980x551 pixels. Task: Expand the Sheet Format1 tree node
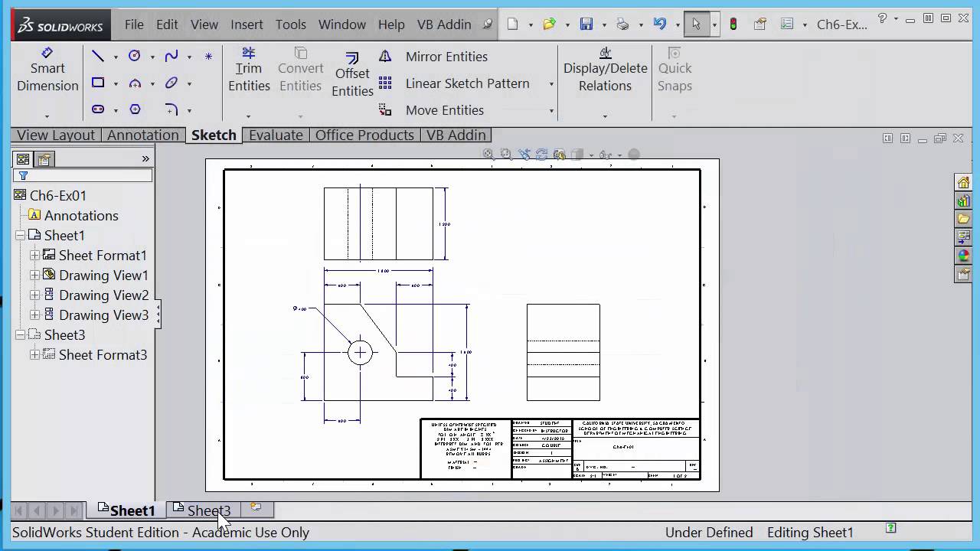click(35, 256)
